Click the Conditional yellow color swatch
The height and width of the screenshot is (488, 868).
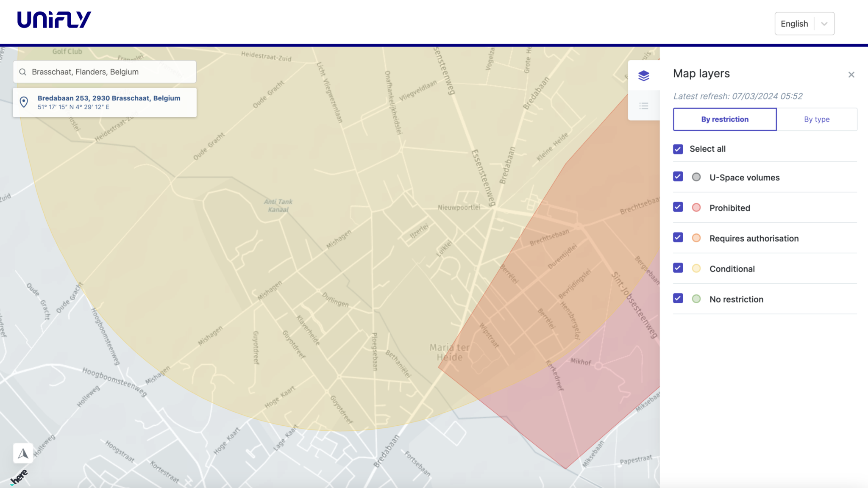[x=696, y=269]
